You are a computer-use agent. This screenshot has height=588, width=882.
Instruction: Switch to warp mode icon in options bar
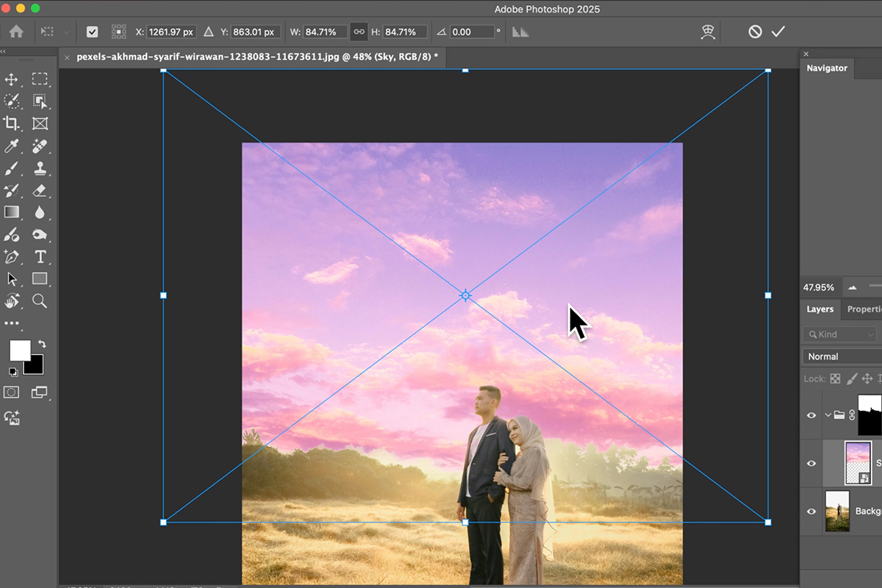[x=709, y=32]
